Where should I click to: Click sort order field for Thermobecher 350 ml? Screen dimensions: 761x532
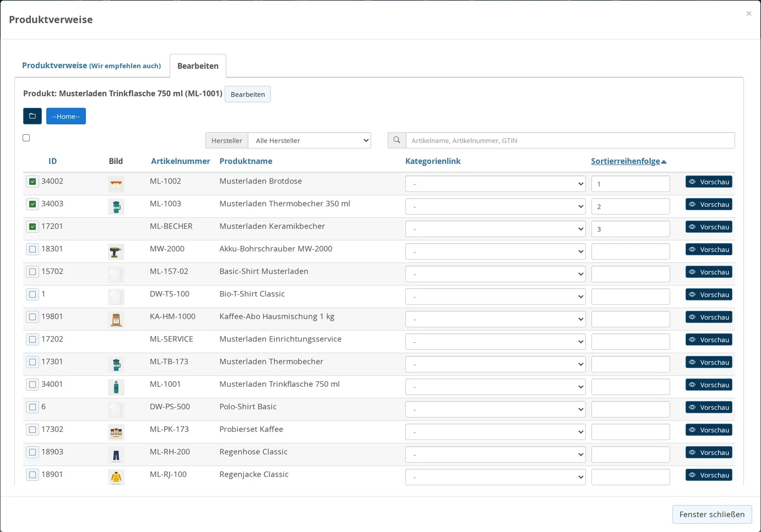[630, 206]
